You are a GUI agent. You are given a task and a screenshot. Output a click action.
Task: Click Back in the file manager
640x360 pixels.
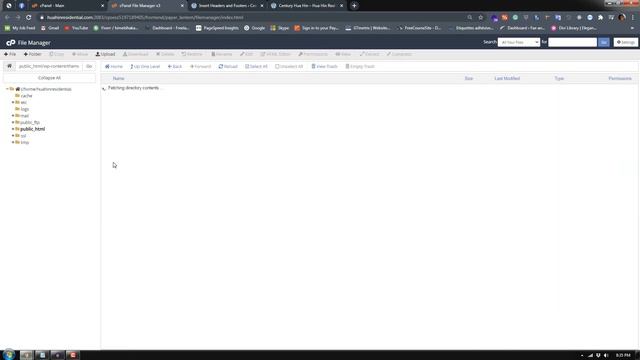coord(175,66)
